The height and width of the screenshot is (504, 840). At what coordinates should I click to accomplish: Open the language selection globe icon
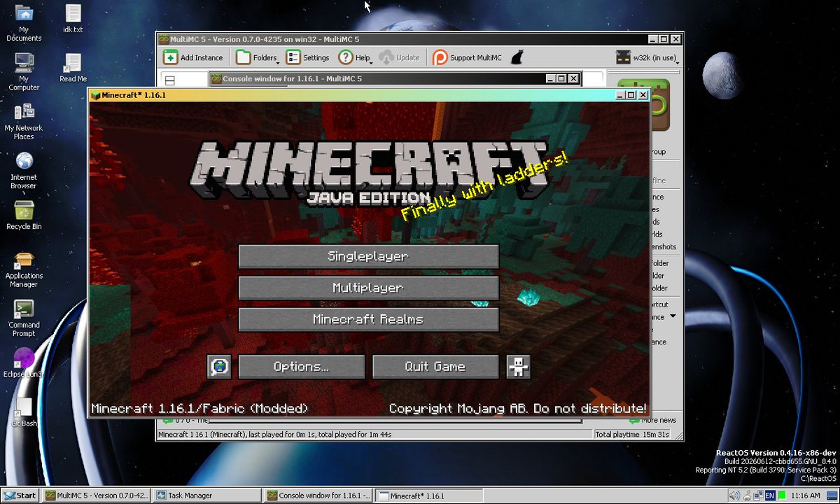coord(219,367)
